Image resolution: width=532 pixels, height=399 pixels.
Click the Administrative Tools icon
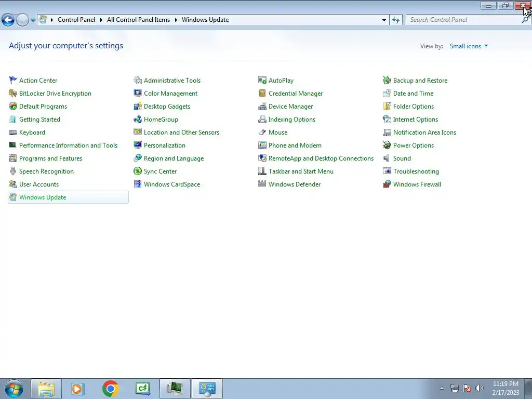pyautogui.click(x=137, y=81)
